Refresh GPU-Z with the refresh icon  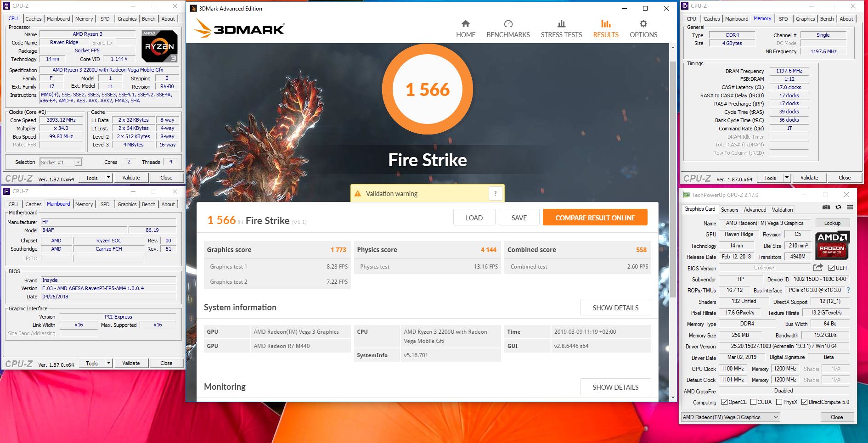[838, 207]
